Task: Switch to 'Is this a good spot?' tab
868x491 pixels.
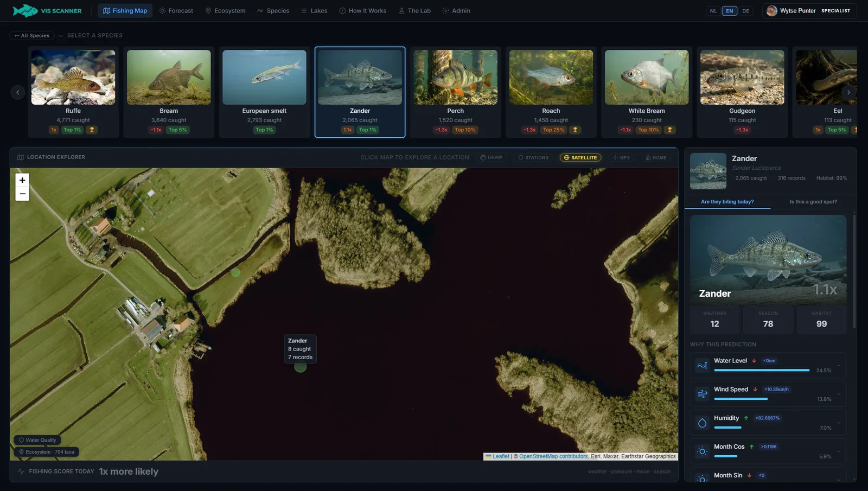Action: click(x=813, y=202)
